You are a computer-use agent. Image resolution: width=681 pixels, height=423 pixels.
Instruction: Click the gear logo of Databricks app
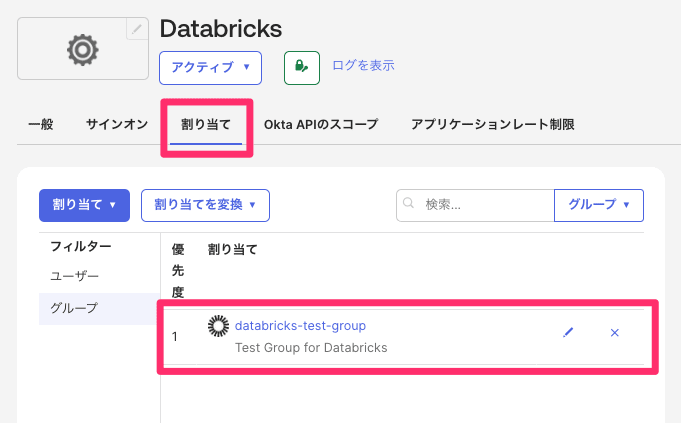(x=83, y=50)
